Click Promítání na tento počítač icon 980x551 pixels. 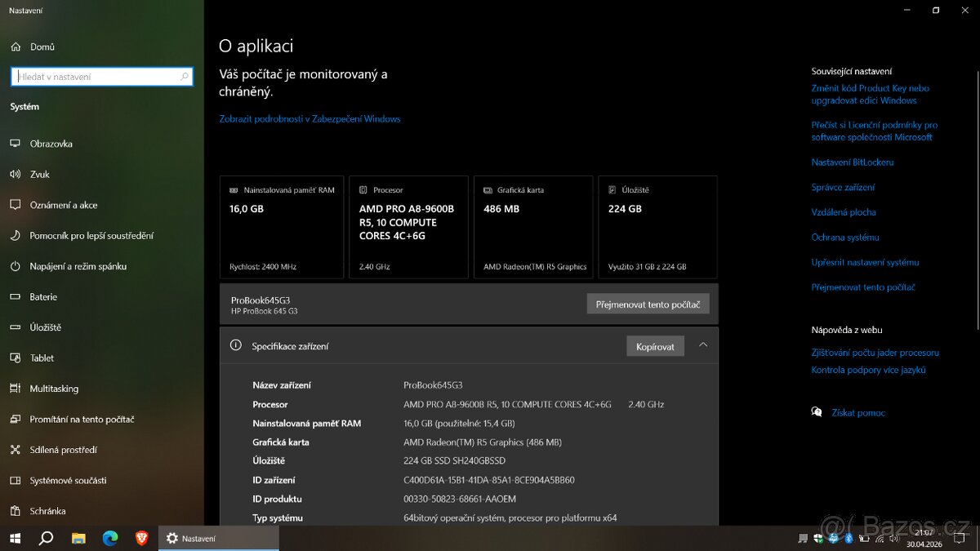15,419
